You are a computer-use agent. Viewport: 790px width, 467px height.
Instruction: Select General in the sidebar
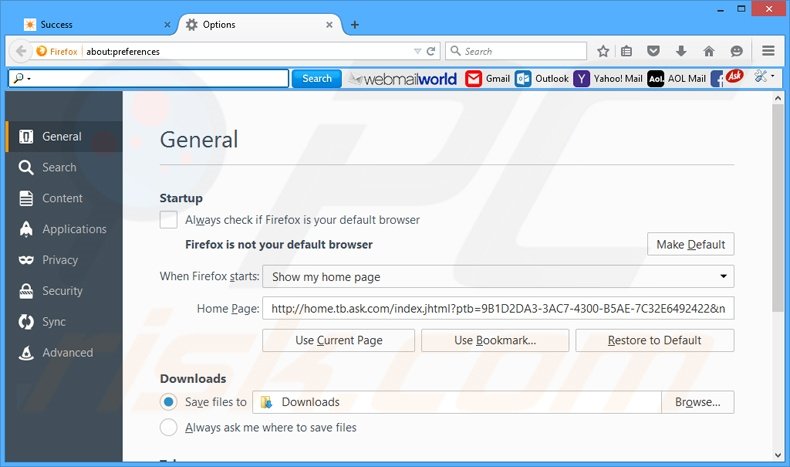point(64,137)
